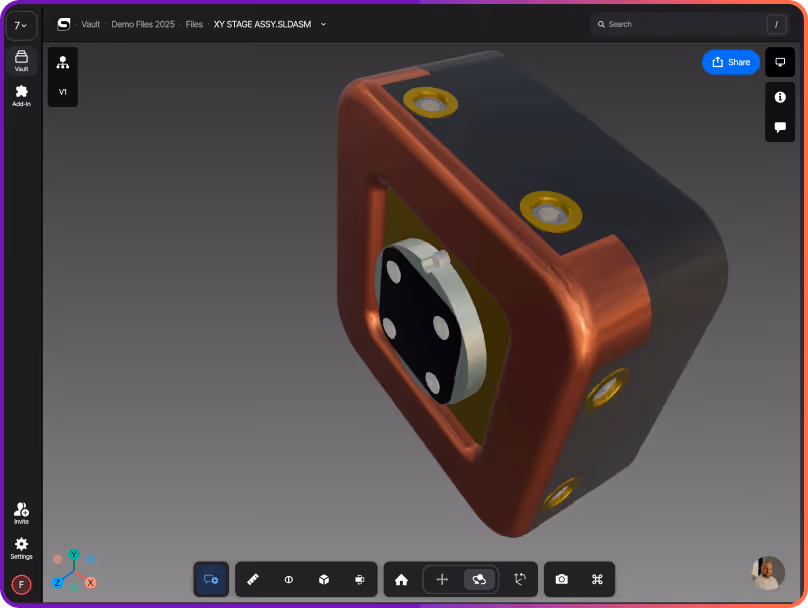808x608 pixels.
Task: Toggle the add comment tool
Action: [211, 580]
